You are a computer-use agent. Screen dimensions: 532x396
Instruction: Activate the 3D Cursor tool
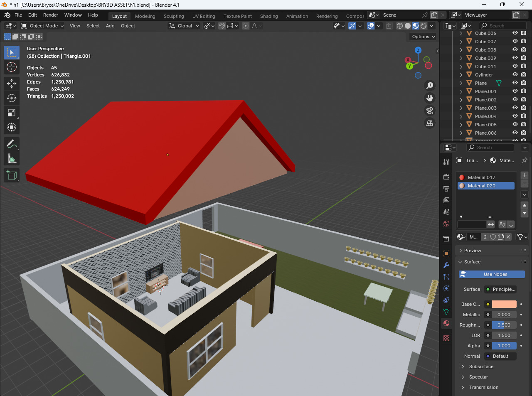click(12, 67)
